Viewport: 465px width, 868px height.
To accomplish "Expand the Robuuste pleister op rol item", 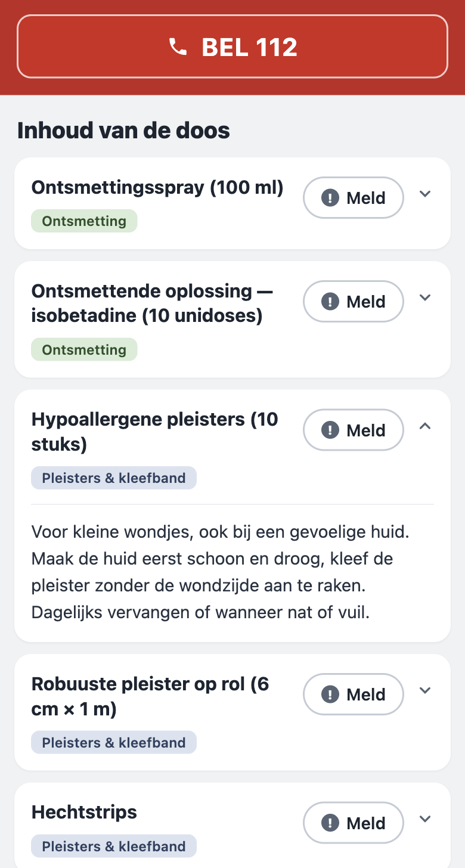I will coord(424,690).
